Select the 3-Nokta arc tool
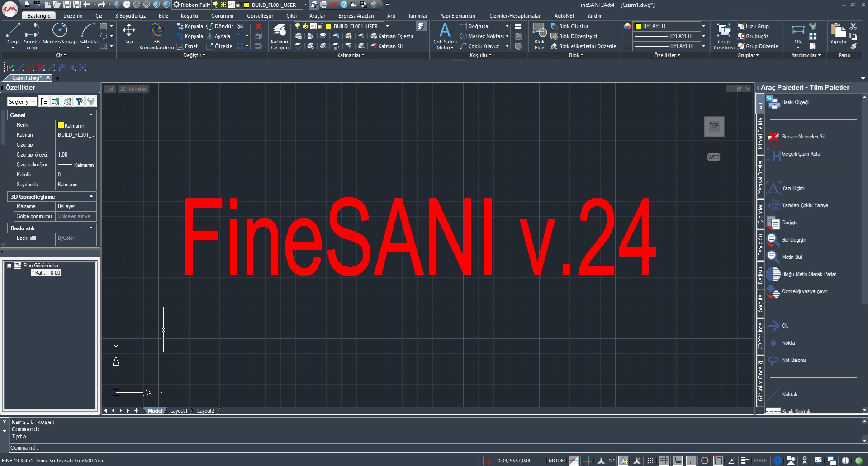The width and height of the screenshot is (868, 466). click(88, 34)
